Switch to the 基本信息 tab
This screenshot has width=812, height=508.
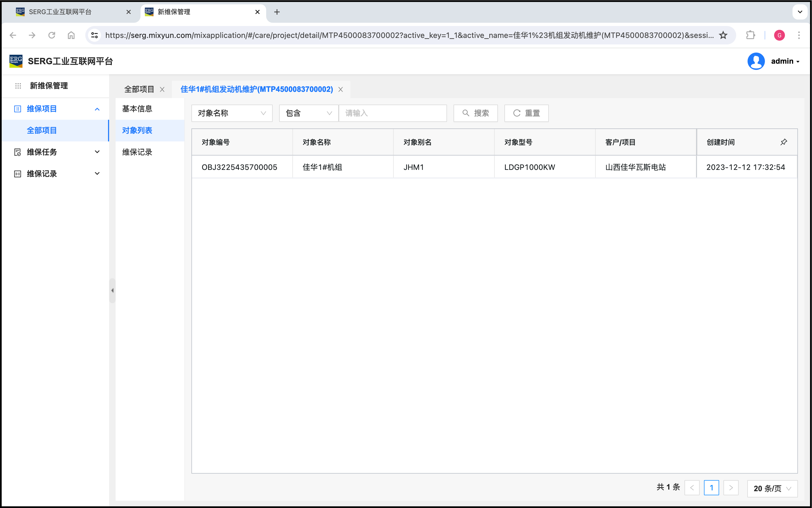coord(137,109)
